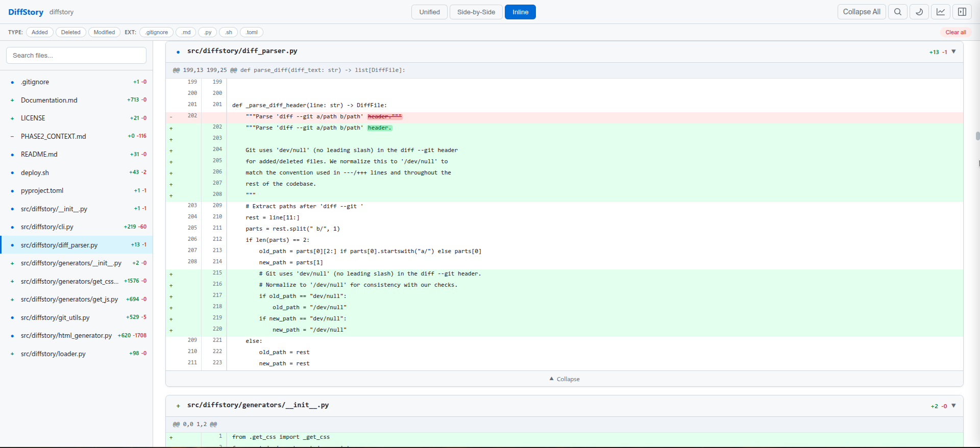Select src/diffstory/diff_parser.py in the file list
980x448 pixels.
pos(77,245)
